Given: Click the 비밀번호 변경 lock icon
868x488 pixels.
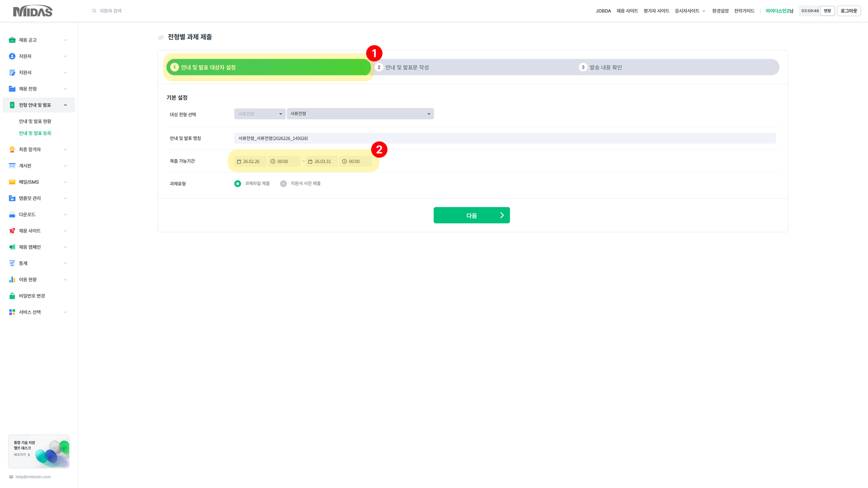Looking at the screenshot, I should pyautogui.click(x=12, y=296).
